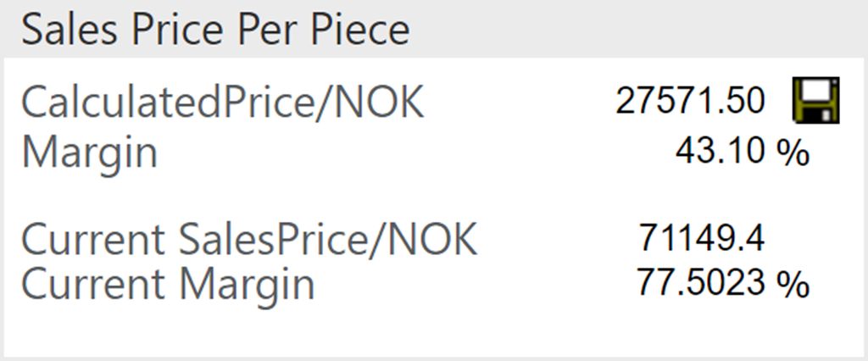Viewport: 868px width, 361px height.
Task: Click the Current Margin label
Action: click(x=167, y=284)
